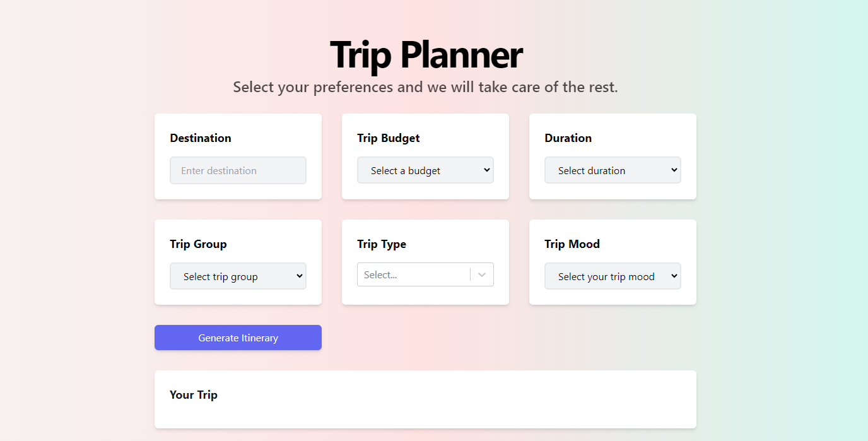This screenshot has height=441, width=868.
Task: Click the caret arrow on the duration dropdown
Action: (674, 170)
